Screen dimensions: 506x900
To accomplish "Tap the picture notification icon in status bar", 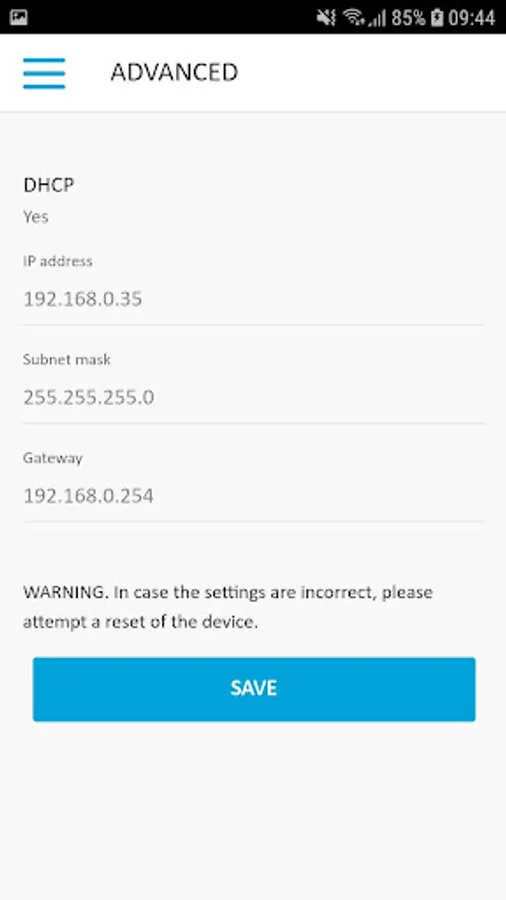I will coord(19,17).
